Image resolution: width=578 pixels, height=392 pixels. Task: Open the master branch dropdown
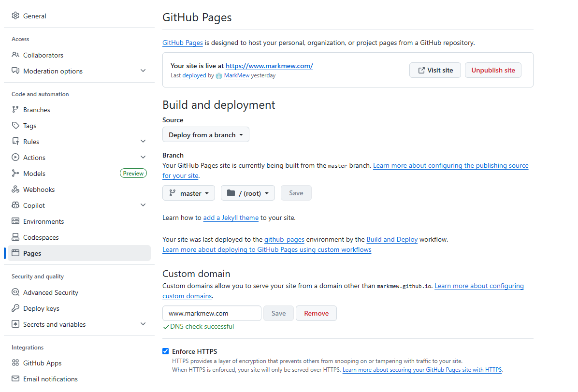[x=189, y=193]
